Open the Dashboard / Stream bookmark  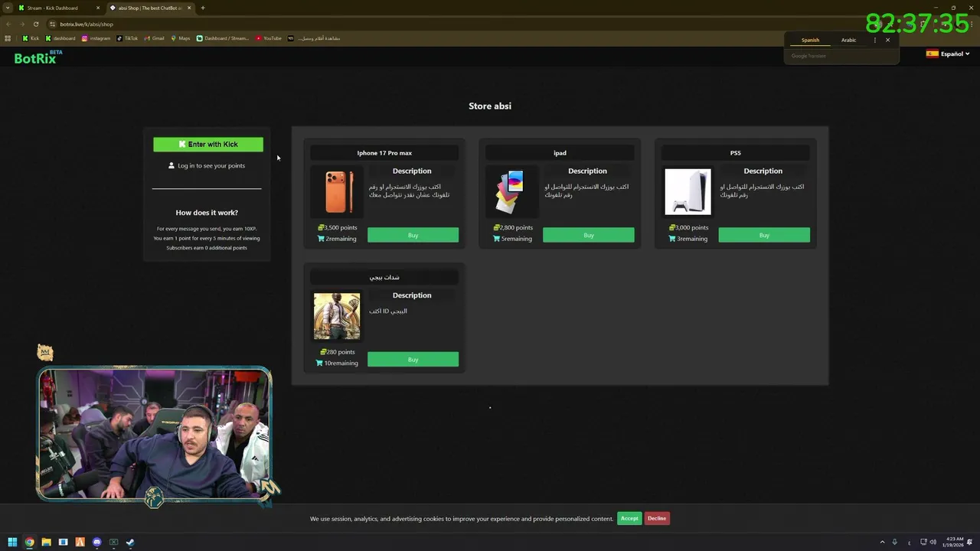click(223, 38)
